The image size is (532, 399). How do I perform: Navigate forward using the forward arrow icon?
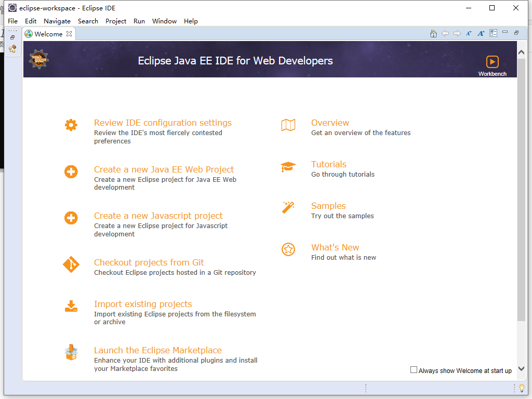tap(457, 33)
